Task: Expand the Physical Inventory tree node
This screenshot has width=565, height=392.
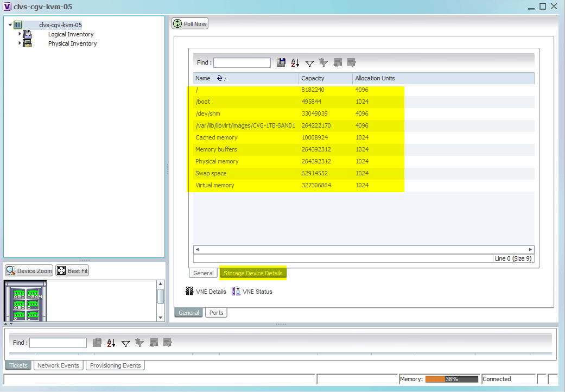Action: (x=20, y=43)
